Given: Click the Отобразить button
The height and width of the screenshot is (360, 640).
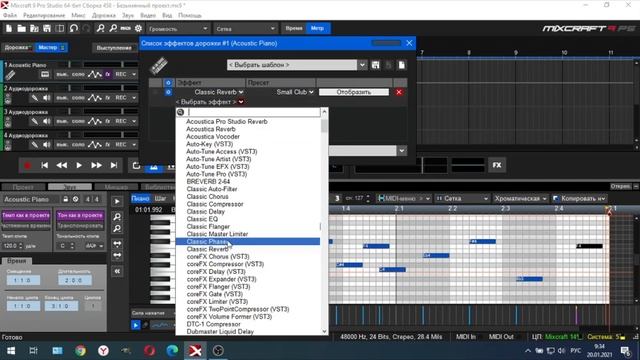Looking at the screenshot, I should tap(353, 92).
